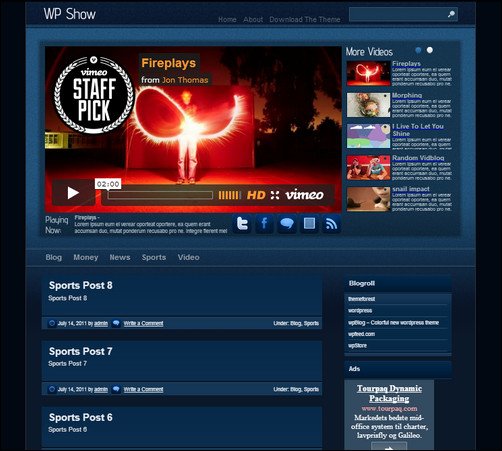Open Sports category tab

pos(154,257)
